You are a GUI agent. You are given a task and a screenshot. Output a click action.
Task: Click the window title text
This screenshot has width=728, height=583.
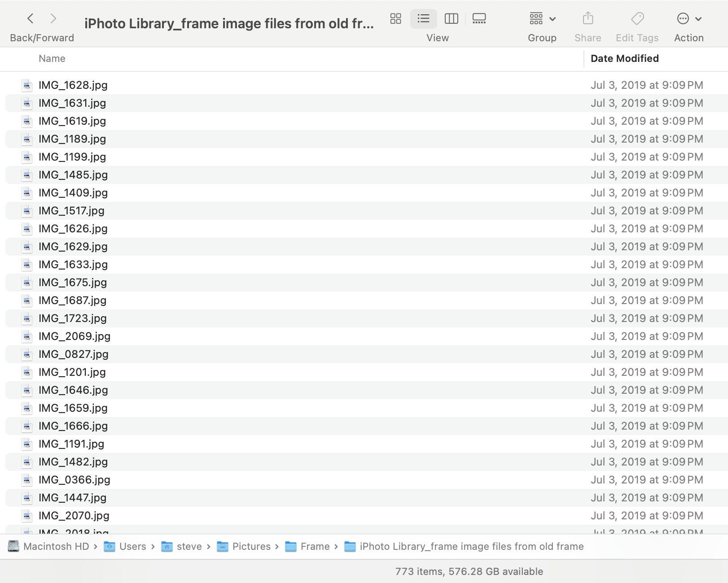[x=229, y=23]
